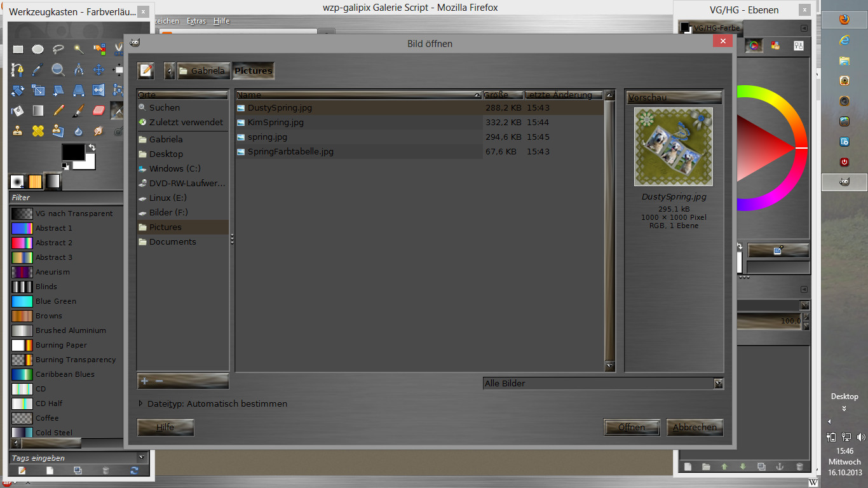Select the Shear tool

(x=58, y=90)
